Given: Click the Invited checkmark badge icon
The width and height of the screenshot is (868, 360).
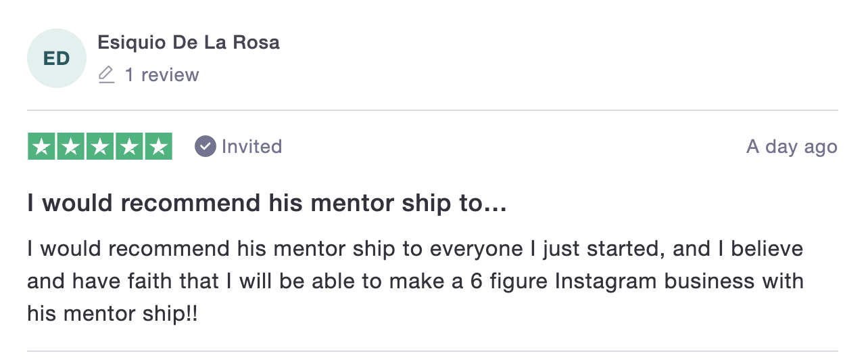Looking at the screenshot, I should (x=206, y=146).
